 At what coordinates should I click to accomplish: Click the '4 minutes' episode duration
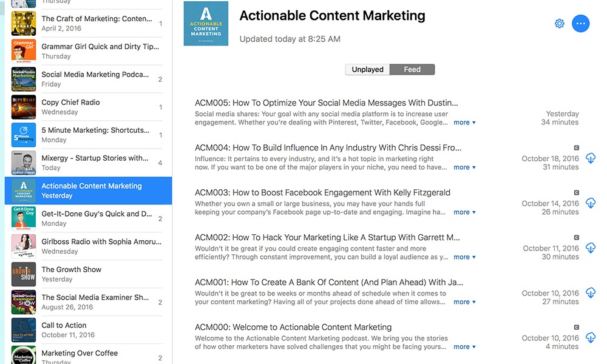(562, 346)
